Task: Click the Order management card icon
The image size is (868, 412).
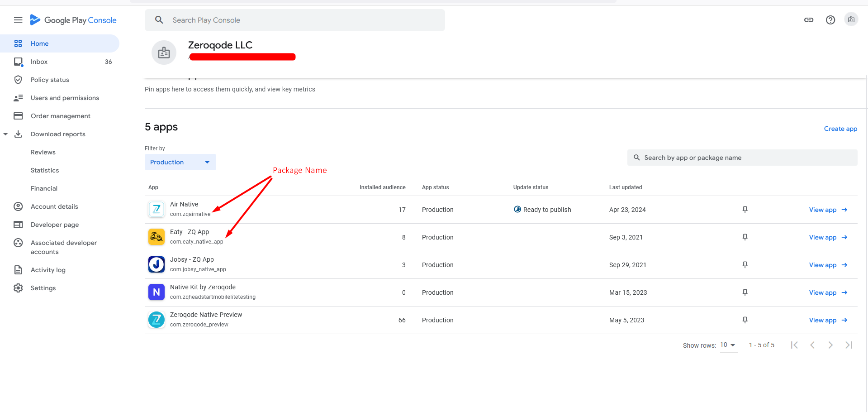Action: click(18, 116)
